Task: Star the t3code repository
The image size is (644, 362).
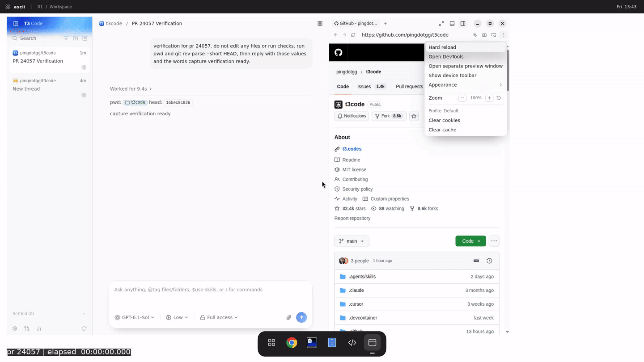Action: pos(414,116)
